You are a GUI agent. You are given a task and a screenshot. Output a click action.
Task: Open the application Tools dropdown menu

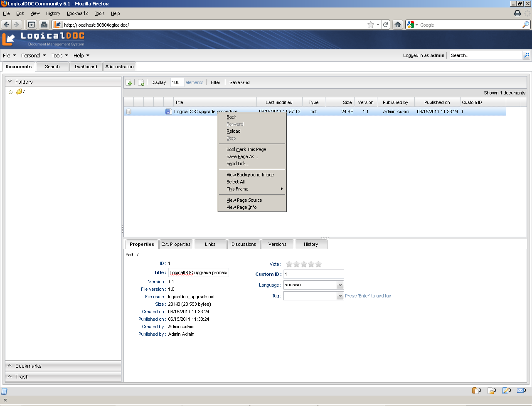point(59,55)
